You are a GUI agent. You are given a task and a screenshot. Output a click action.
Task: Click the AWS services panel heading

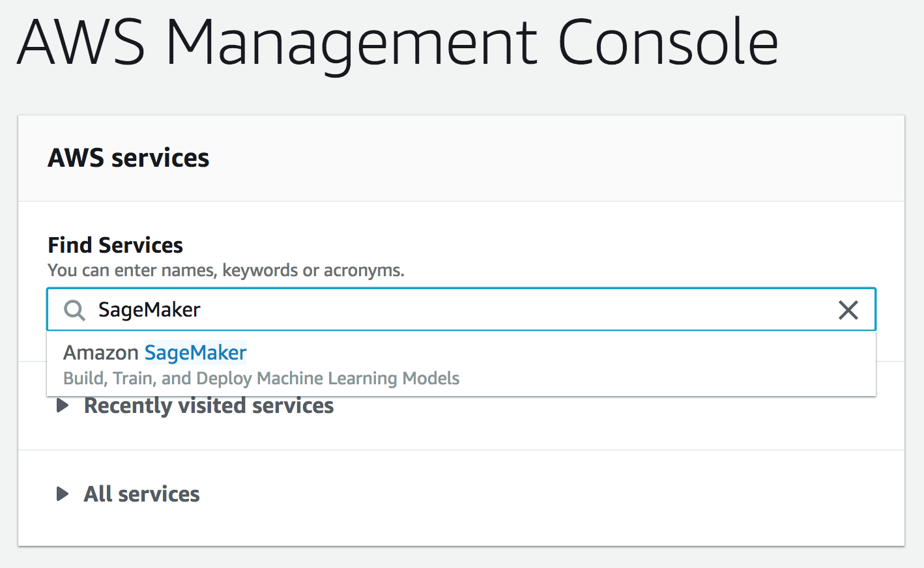pos(128,158)
